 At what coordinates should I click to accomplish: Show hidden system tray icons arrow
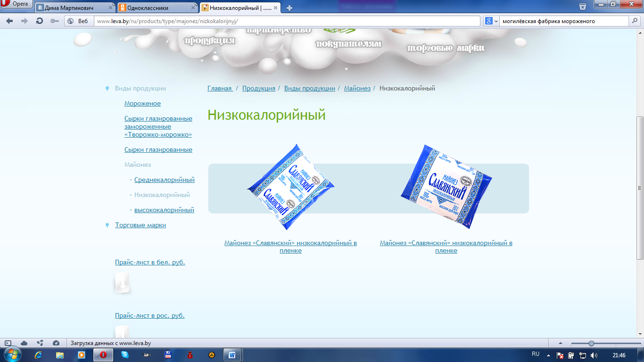pos(548,355)
